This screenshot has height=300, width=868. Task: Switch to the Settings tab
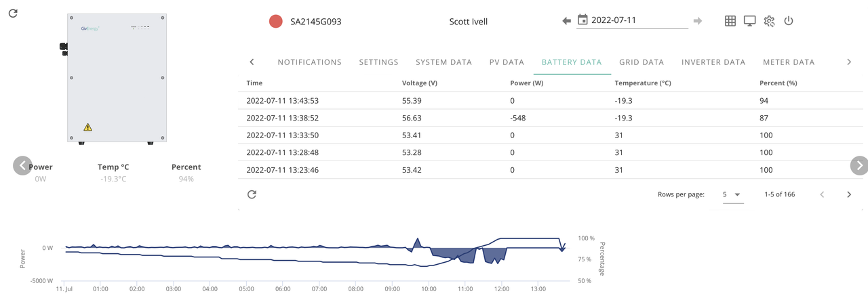[x=379, y=62]
